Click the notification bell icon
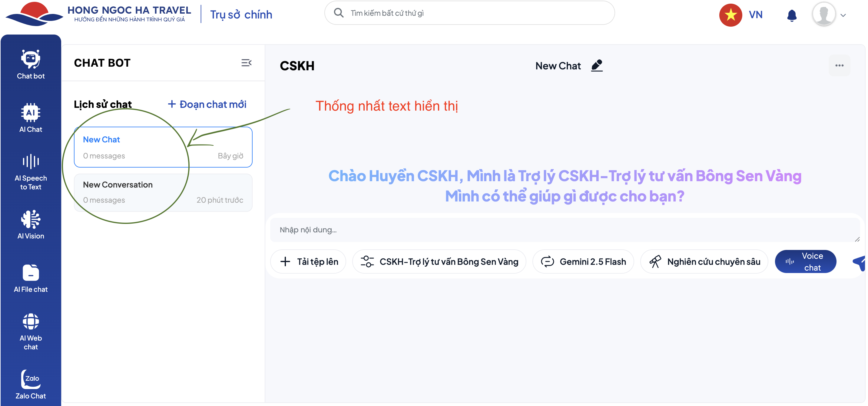This screenshot has width=868, height=406. click(791, 15)
